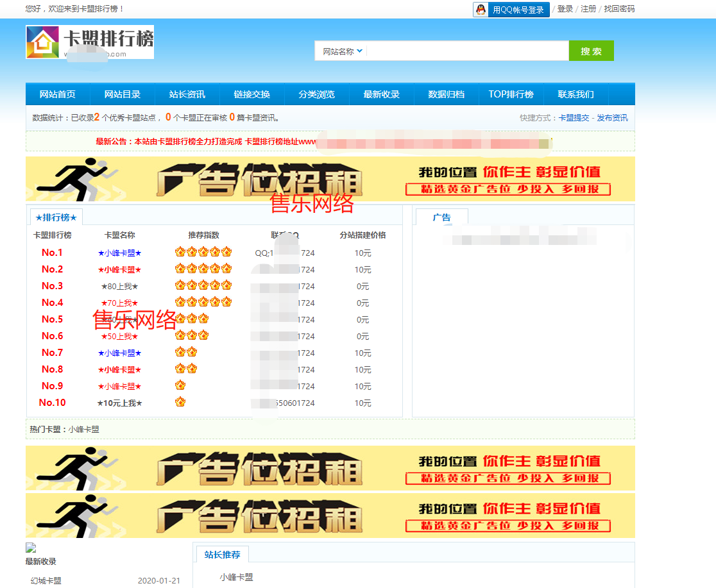Open the 广告位招租 banner directly below 热门卡盟
Image resolution: width=716 pixels, height=588 pixels.
(330, 468)
